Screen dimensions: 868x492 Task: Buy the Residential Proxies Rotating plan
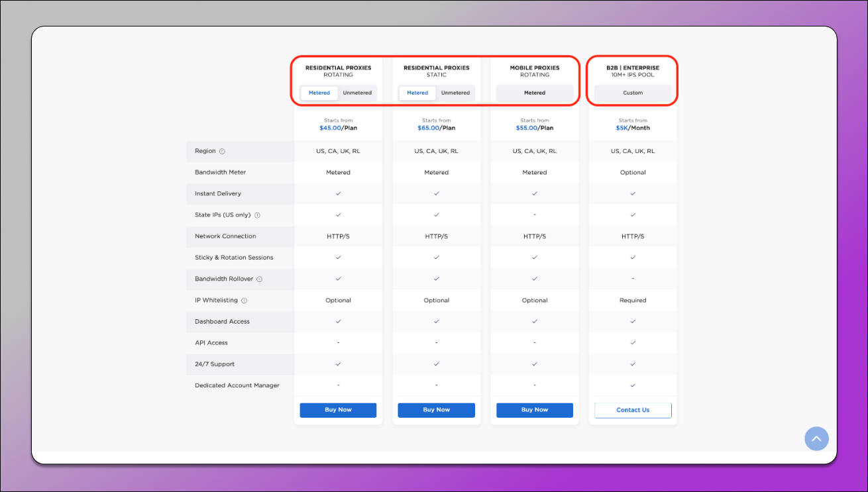338,410
